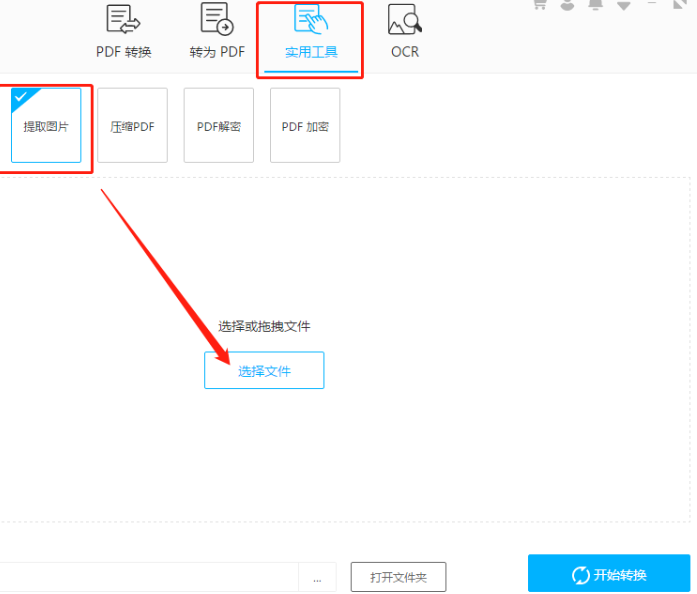Click the 选择或拖拽文件 text
The width and height of the screenshot is (697, 594).
click(264, 326)
